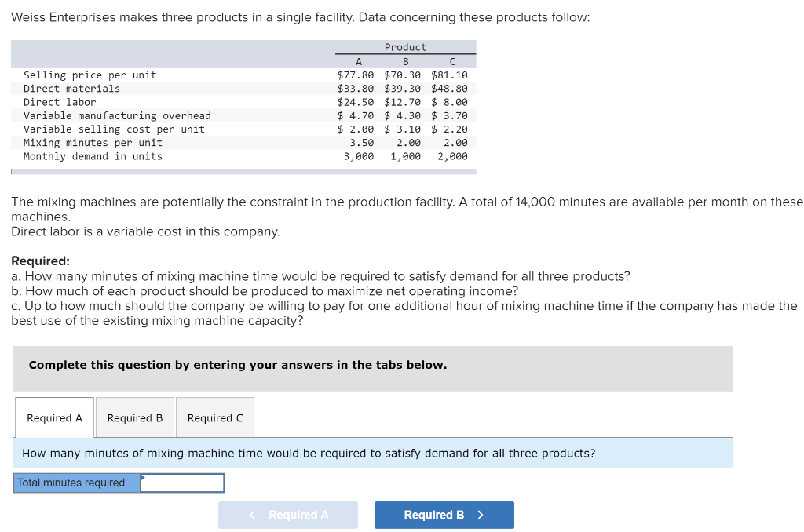Click the Required B navigation button
Screen dimensions: 804x532
[444, 515]
